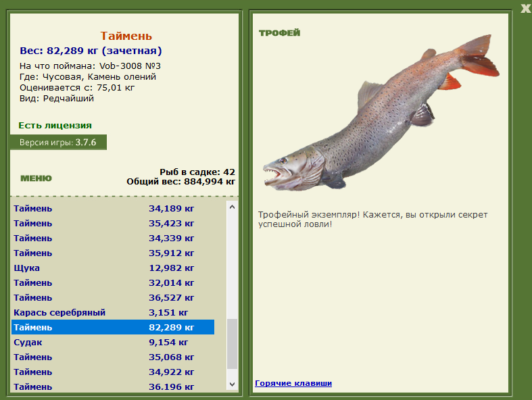Screen dimensions: 532x400
Task: Select the Таймень 34,339 кг row
Action: (x=113, y=238)
